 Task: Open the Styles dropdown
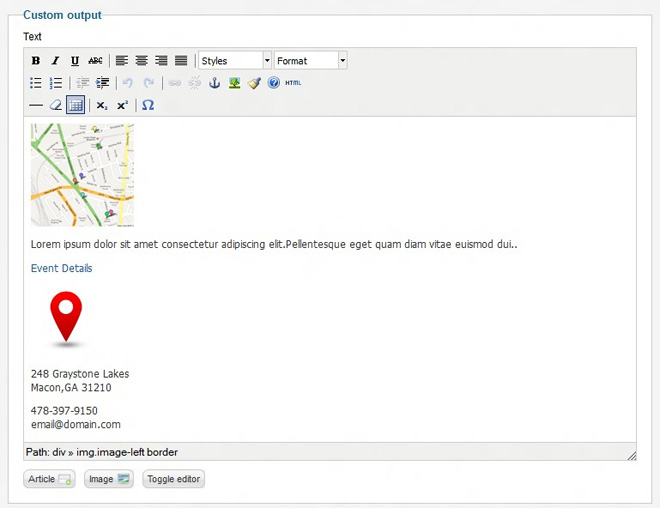tap(235, 61)
